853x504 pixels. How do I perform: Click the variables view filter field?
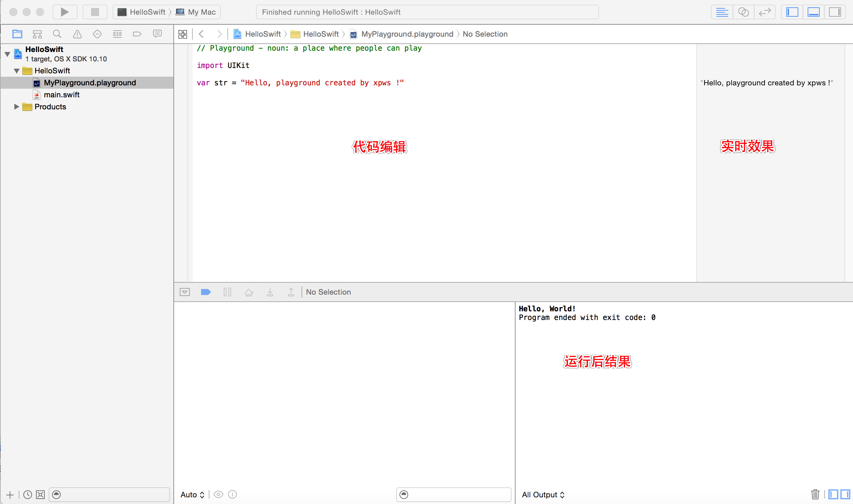click(x=454, y=494)
